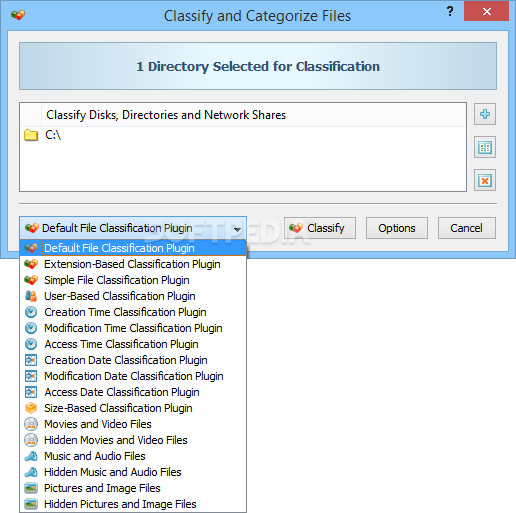The width and height of the screenshot is (516, 513).
Task: Pick Creation Time Classification Plugin
Action: click(x=133, y=312)
